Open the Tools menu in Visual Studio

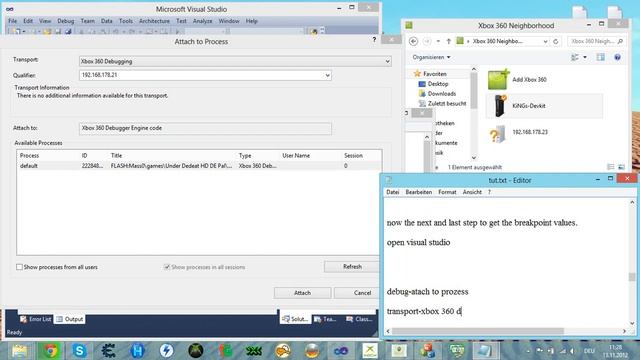(126, 21)
